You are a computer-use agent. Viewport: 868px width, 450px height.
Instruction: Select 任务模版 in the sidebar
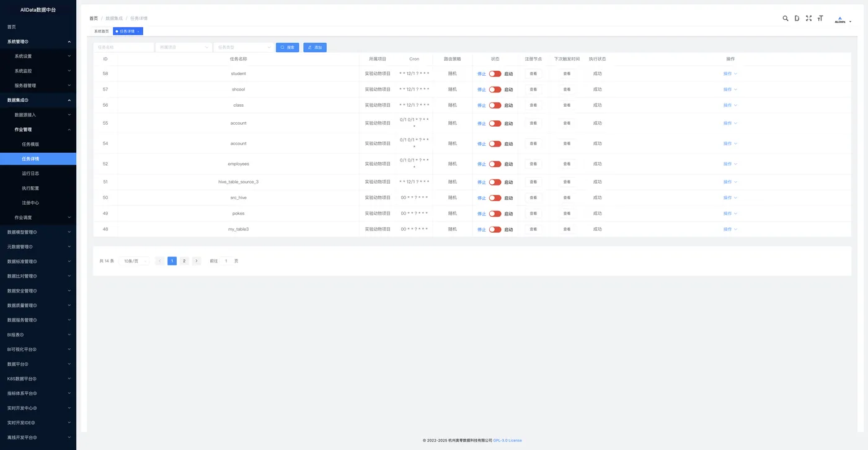[x=38, y=144]
